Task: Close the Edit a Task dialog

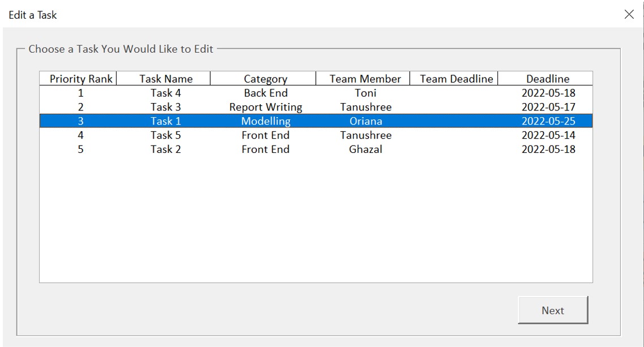Action: click(x=629, y=14)
